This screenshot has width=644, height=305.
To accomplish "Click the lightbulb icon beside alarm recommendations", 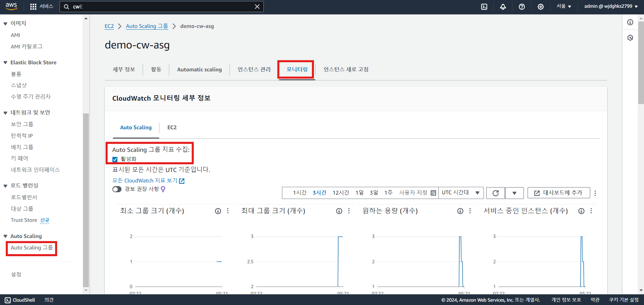I will (163, 189).
